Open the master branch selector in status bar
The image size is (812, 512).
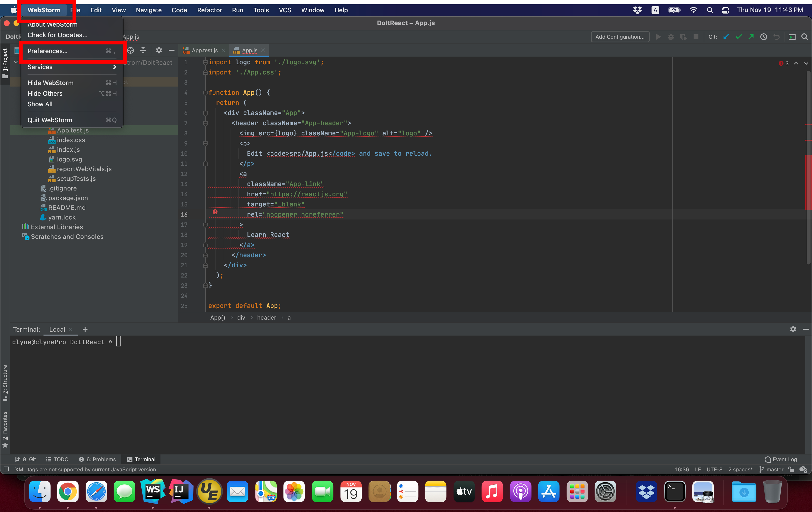coord(772,469)
